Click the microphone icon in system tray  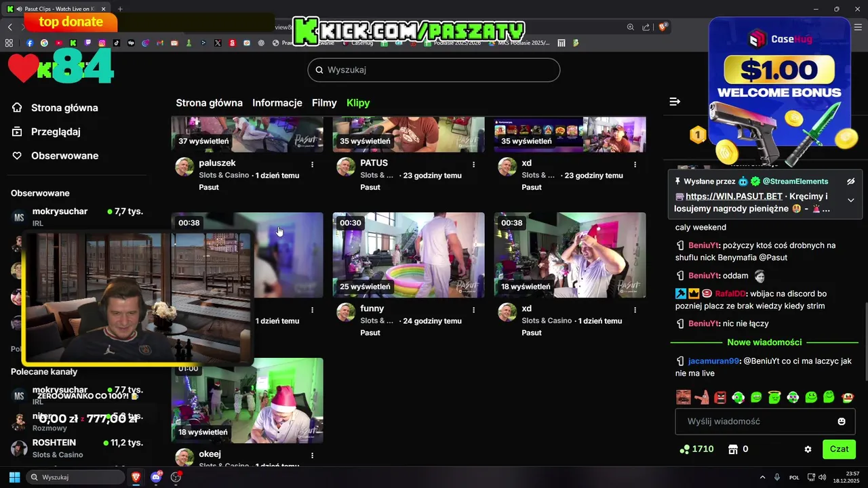(x=777, y=477)
